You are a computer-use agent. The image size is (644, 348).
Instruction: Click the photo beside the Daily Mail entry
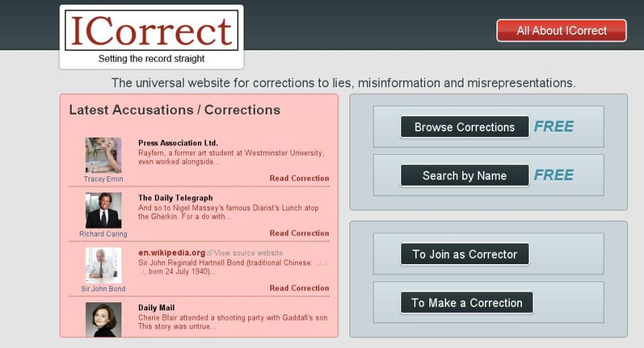(x=103, y=320)
